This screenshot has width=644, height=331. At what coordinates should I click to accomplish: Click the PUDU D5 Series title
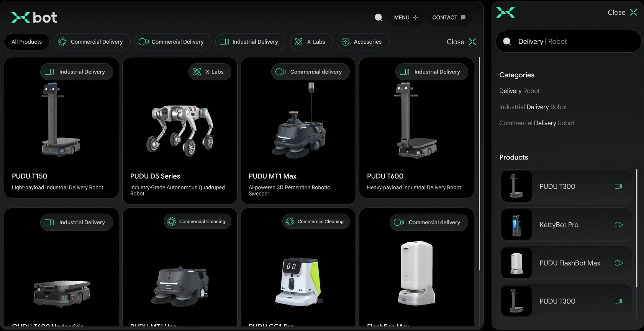coord(155,176)
